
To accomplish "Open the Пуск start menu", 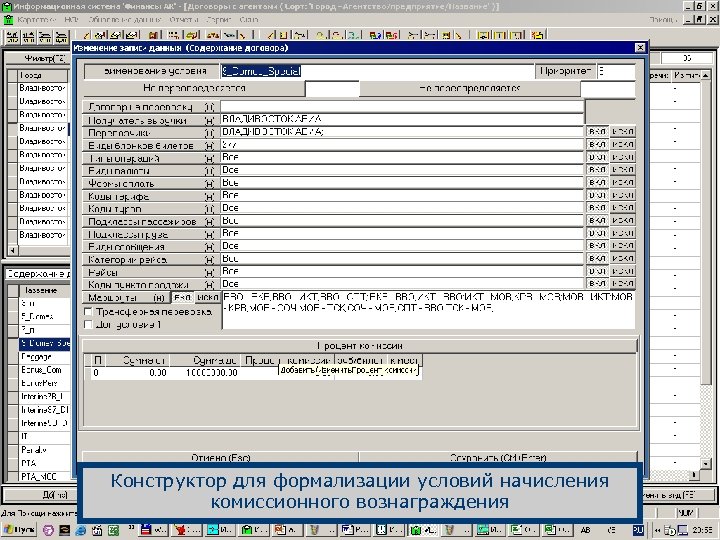I will coord(20,530).
